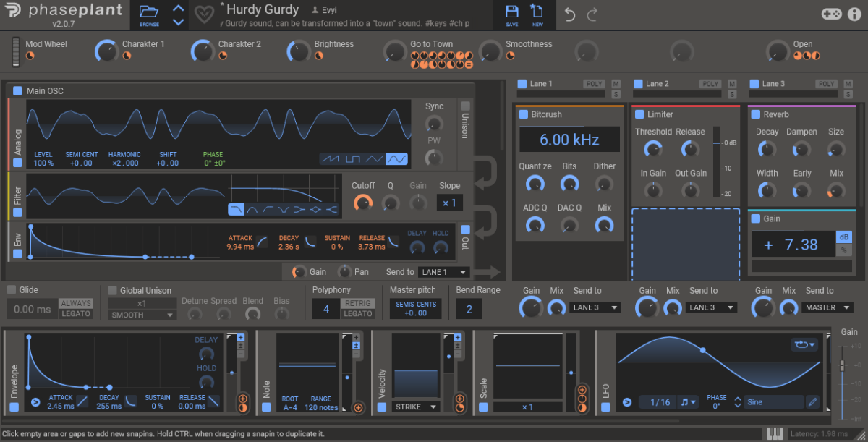Click the master Gain fader
Image resolution: width=868 pixels, height=442 pixels.
pyautogui.click(x=842, y=365)
